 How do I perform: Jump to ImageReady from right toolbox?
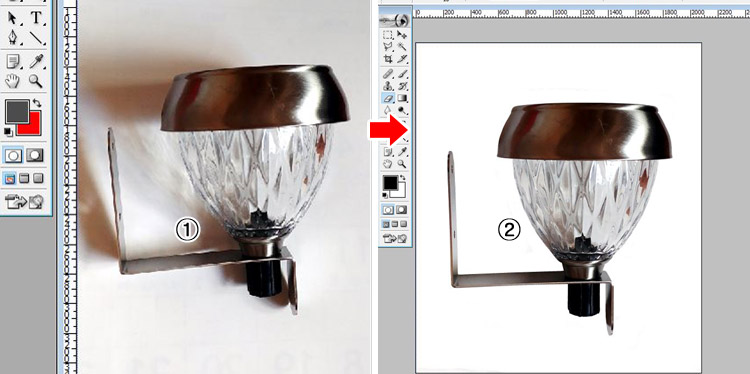[x=395, y=238]
